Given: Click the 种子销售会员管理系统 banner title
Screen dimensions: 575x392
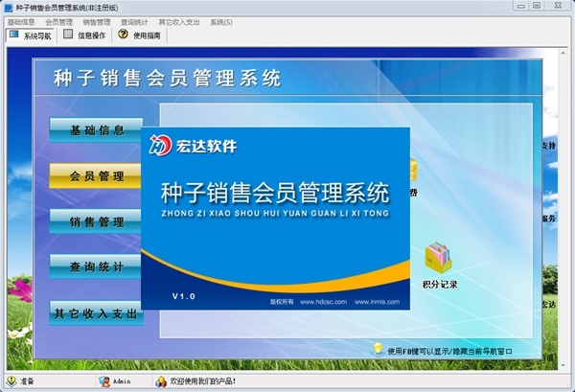Looking at the screenshot, I should pyautogui.click(x=167, y=78).
